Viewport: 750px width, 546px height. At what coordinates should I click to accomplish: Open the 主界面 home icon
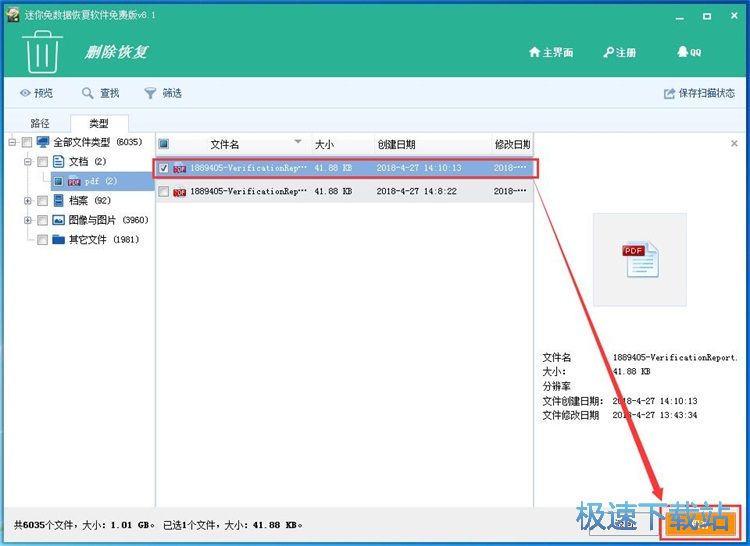tap(534, 52)
